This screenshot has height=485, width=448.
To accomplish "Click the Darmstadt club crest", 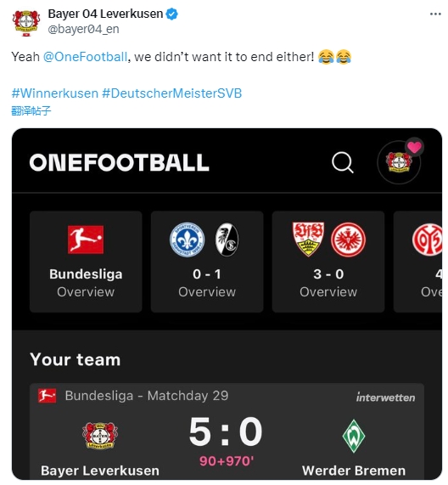I will pos(187,240).
